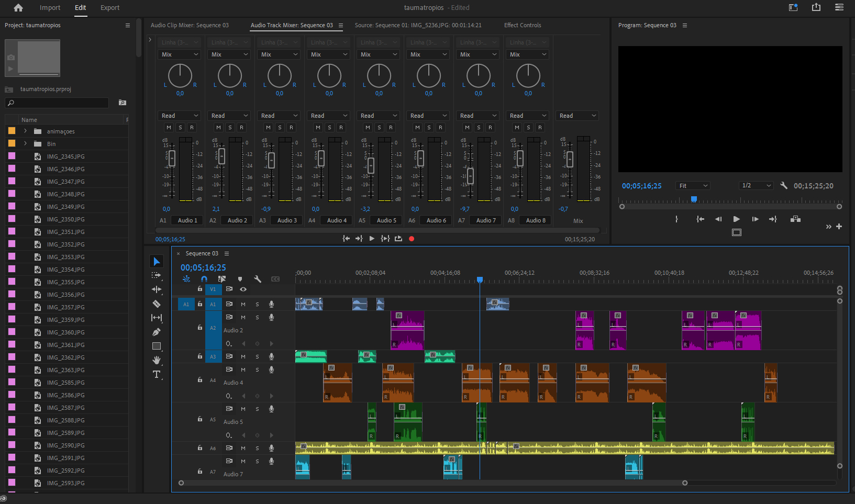
Task: Open the Fit zoom level dropdown
Action: click(x=693, y=186)
